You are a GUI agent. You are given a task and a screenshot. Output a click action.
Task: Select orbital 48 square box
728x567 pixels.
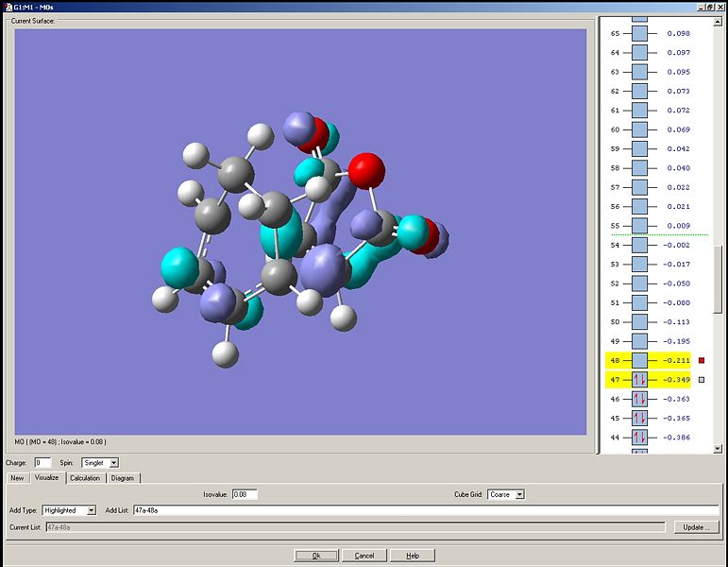coord(639,360)
